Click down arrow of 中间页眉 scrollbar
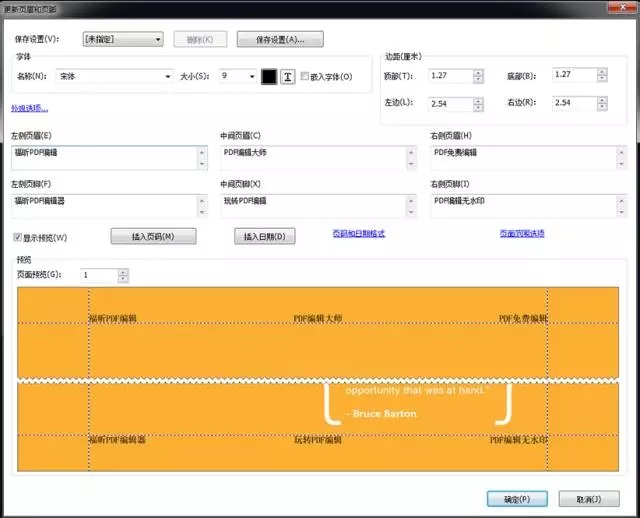This screenshot has width=640, height=518. [411, 164]
